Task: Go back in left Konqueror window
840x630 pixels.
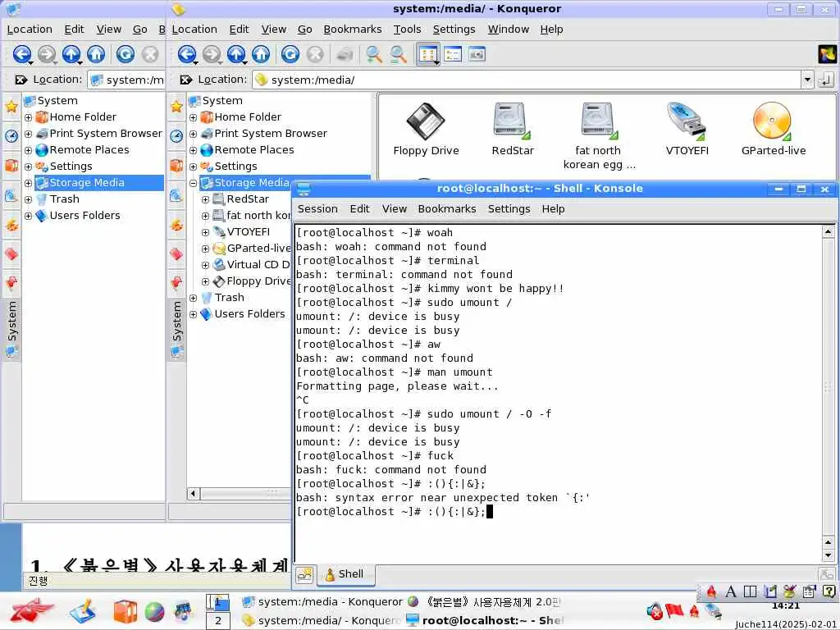Action: click(x=21, y=54)
